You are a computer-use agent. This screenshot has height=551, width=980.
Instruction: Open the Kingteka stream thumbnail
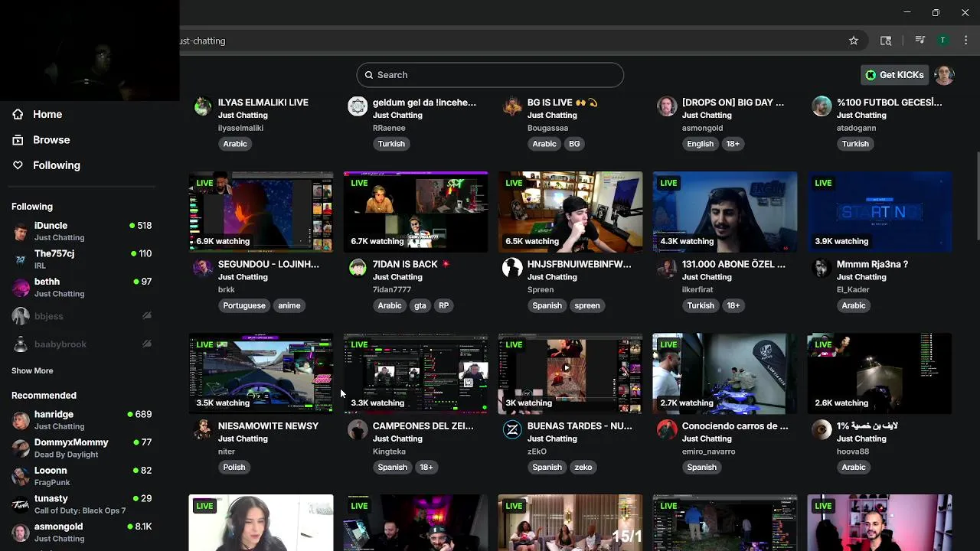coord(416,373)
